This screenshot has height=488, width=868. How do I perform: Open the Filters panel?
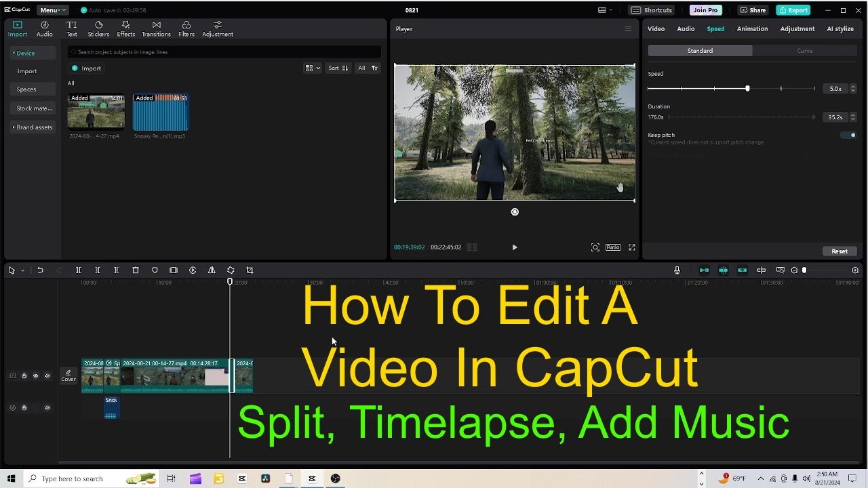coord(186,28)
